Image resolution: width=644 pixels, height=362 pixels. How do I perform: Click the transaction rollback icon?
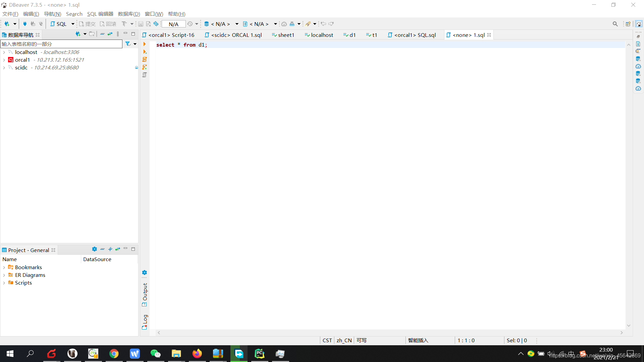pyautogui.click(x=108, y=24)
